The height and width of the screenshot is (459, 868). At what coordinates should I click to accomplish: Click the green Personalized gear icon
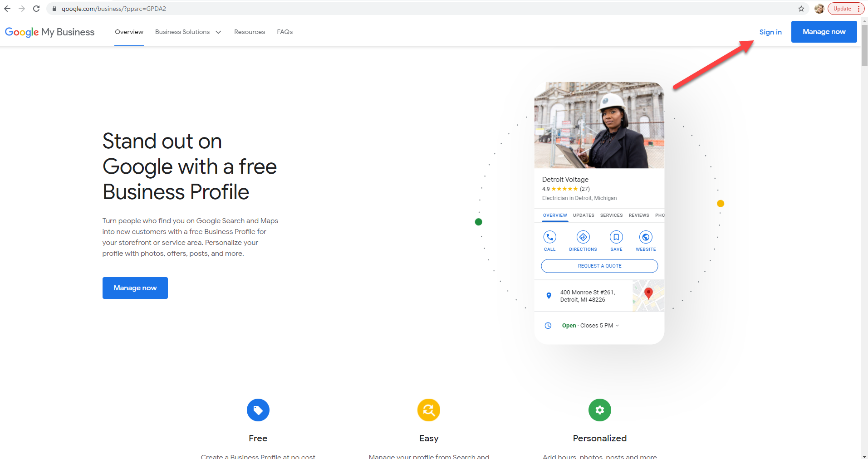pos(600,410)
